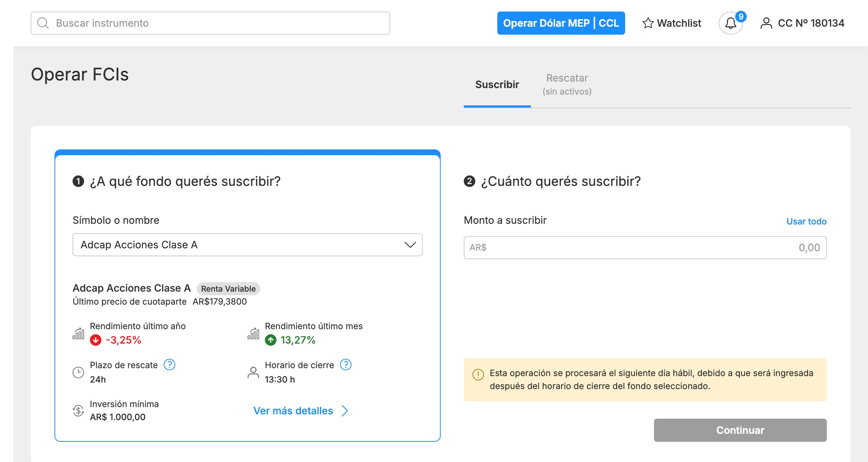
Task: Click the green up arrow indicator
Action: point(271,340)
